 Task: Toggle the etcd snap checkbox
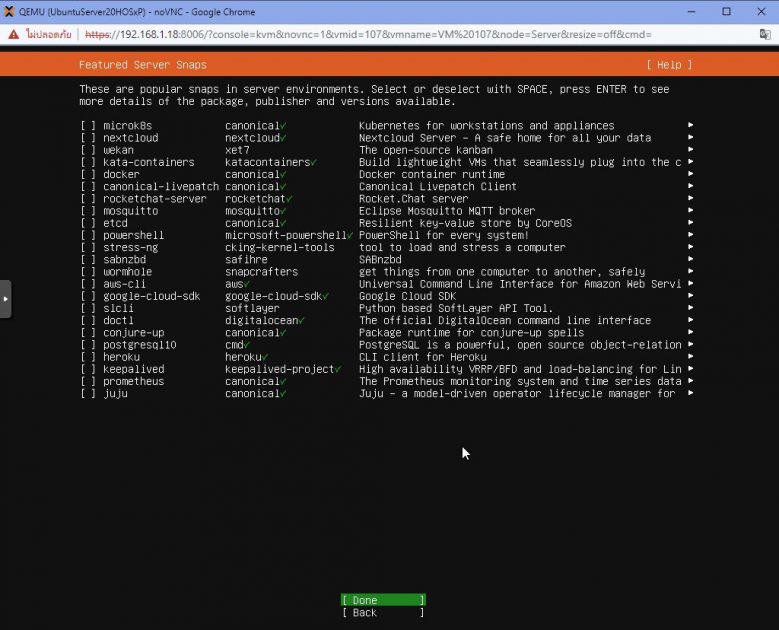pos(88,223)
